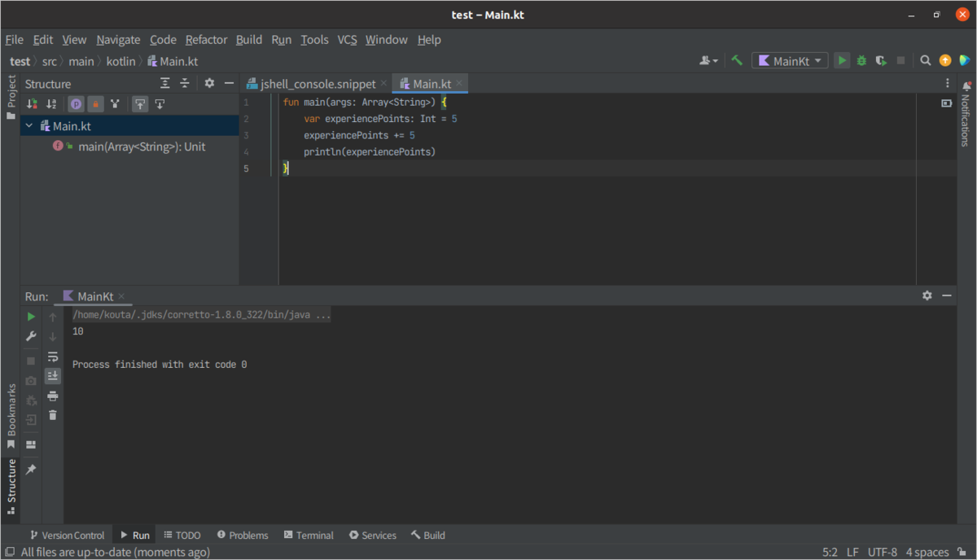Close the jshell_console.snippet tab
The height and width of the screenshot is (560, 977).
pyautogui.click(x=383, y=84)
